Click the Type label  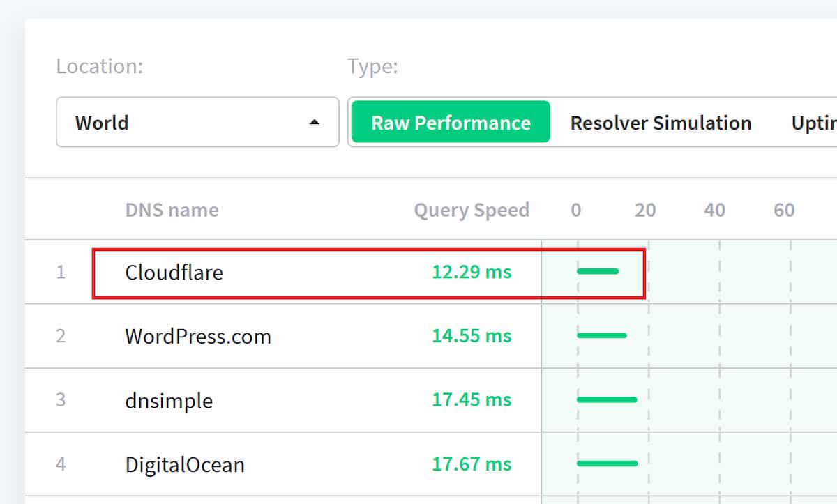(x=372, y=67)
